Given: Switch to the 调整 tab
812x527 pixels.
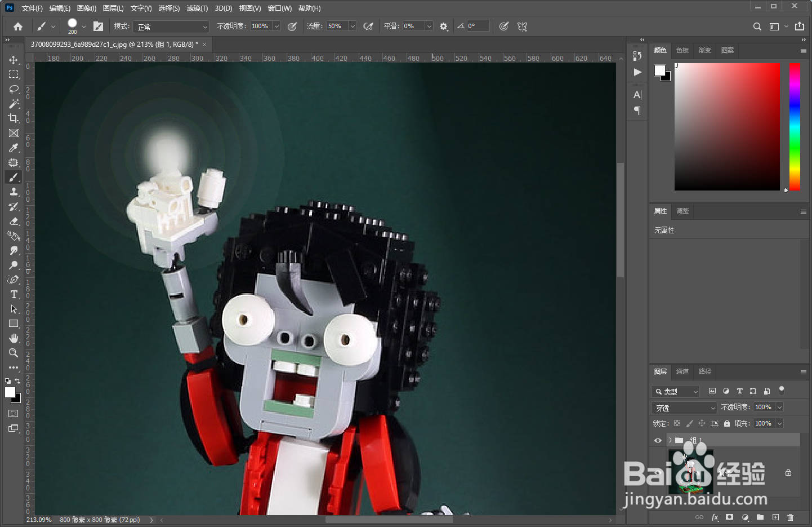Looking at the screenshot, I should click(x=682, y=211).
